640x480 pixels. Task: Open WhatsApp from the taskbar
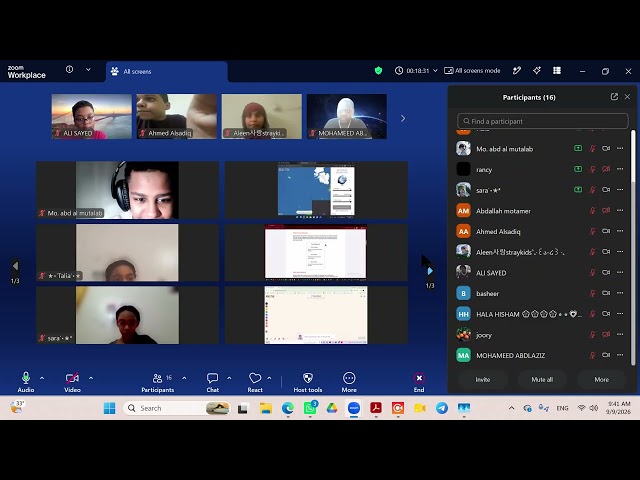point(310,408)
